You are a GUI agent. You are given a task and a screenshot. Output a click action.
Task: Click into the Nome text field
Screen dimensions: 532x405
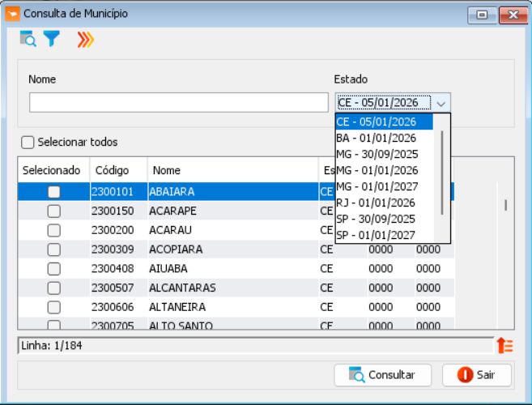coord(178,103)
